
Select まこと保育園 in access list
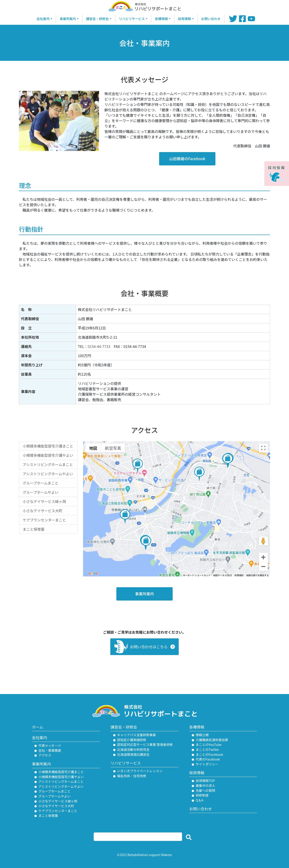(x=48, y=529)
